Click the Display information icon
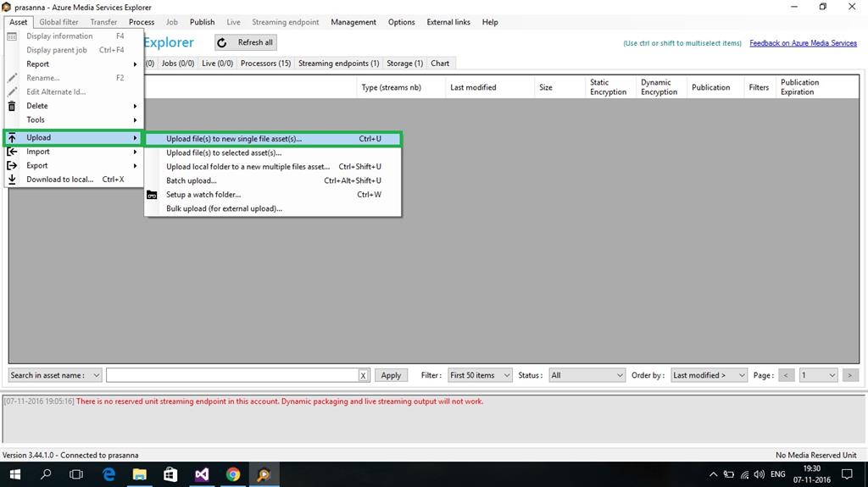 [12, 36]
